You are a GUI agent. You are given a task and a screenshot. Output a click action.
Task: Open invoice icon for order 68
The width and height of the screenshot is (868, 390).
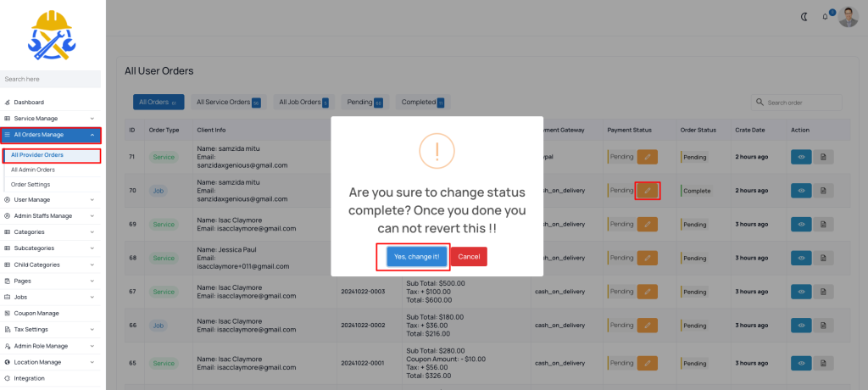[822, 258]
